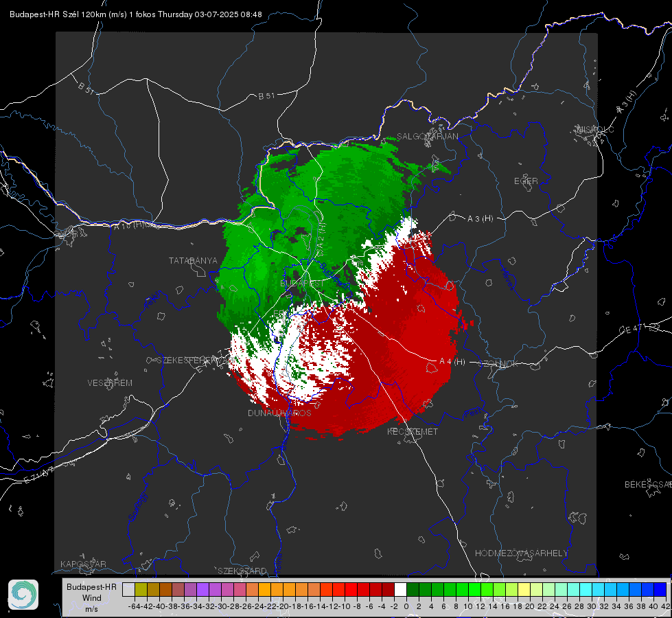Click the 42 value at legend end

pyautogui.click(x=665, y=606)
